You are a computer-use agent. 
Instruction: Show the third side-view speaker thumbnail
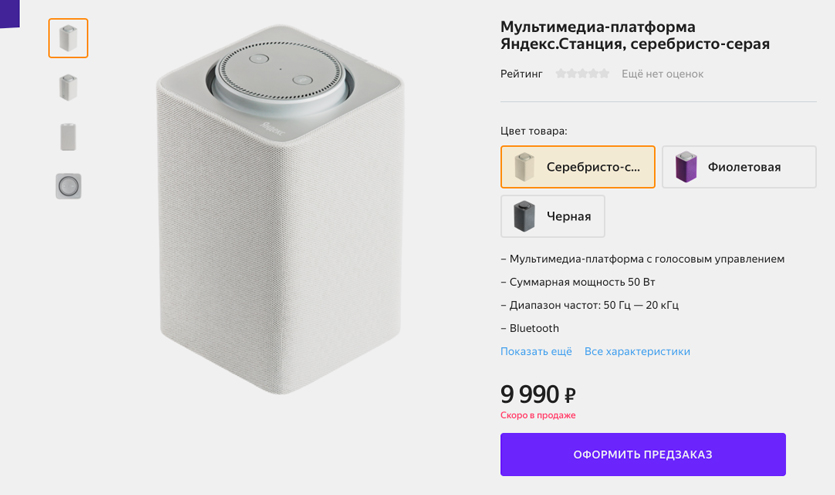point(68,136)
